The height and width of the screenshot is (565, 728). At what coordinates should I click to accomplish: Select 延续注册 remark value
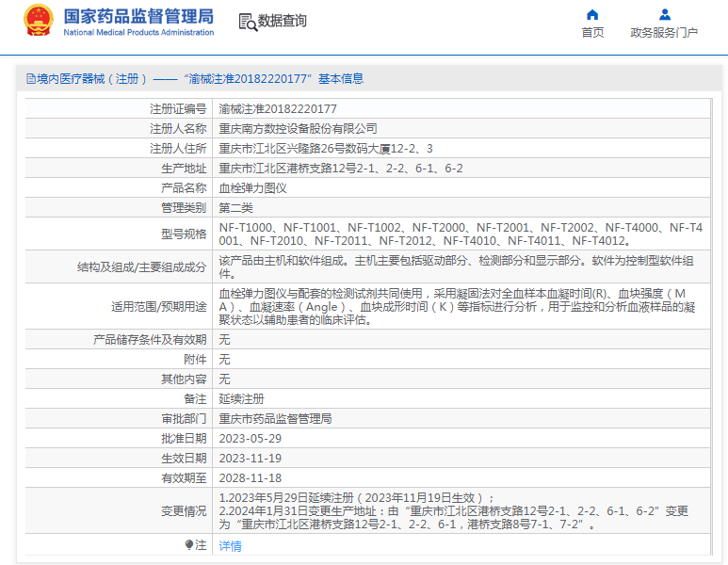pos(241,399)
